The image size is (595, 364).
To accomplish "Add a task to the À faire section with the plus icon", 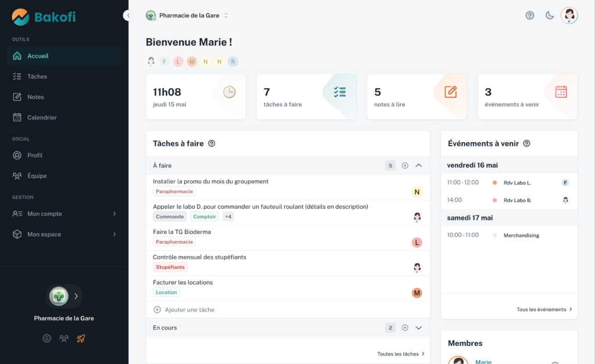I will point(405,165).
